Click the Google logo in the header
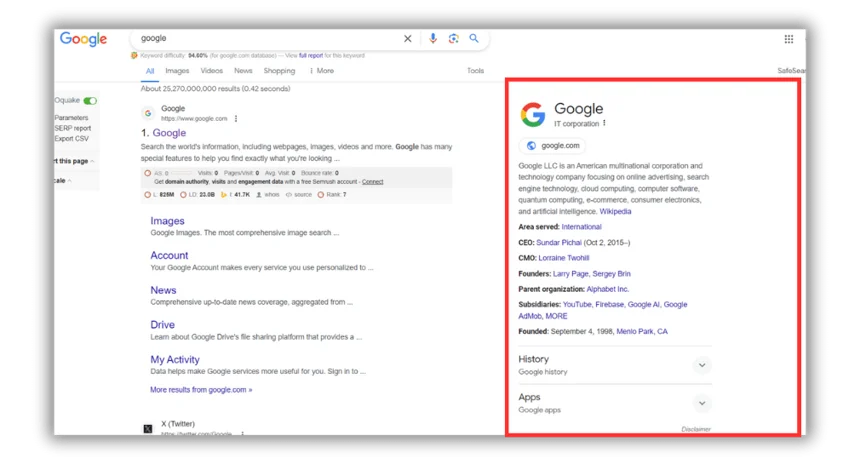Viewport: 860px width, 464px height. point(83,39)
